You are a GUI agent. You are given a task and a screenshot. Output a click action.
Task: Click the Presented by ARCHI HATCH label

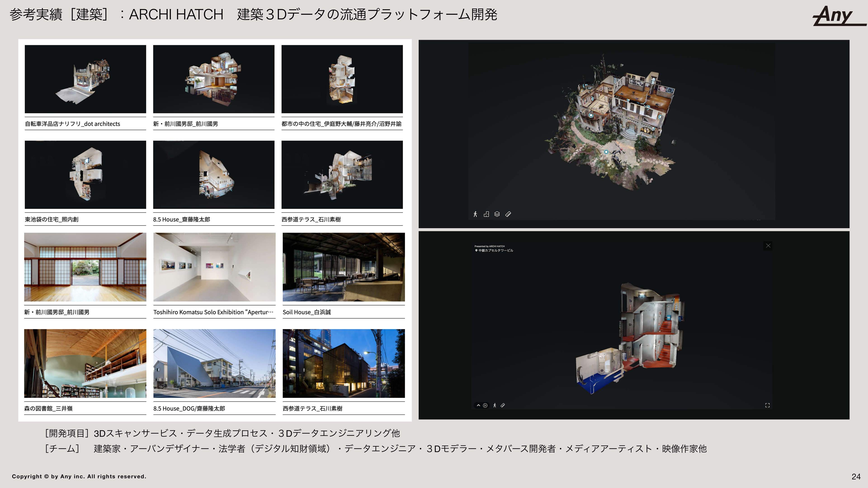point(490,246)
